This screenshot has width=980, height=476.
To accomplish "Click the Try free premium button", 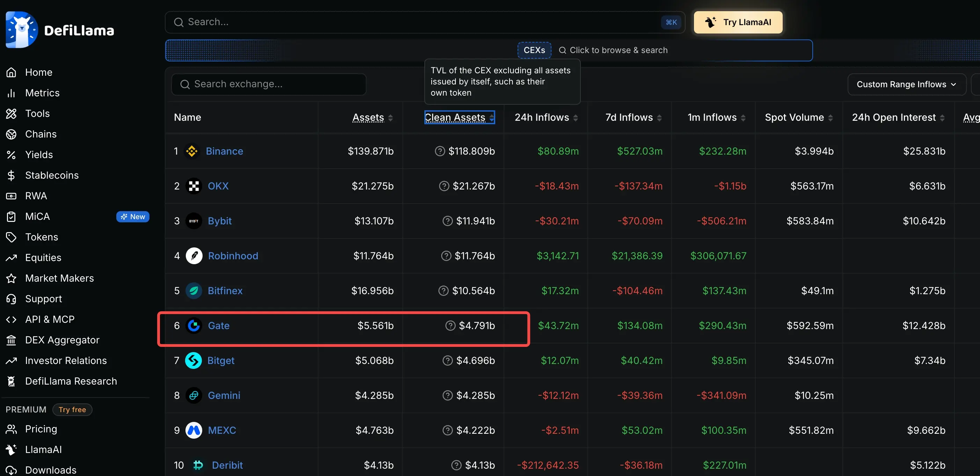I will (72, 409).
